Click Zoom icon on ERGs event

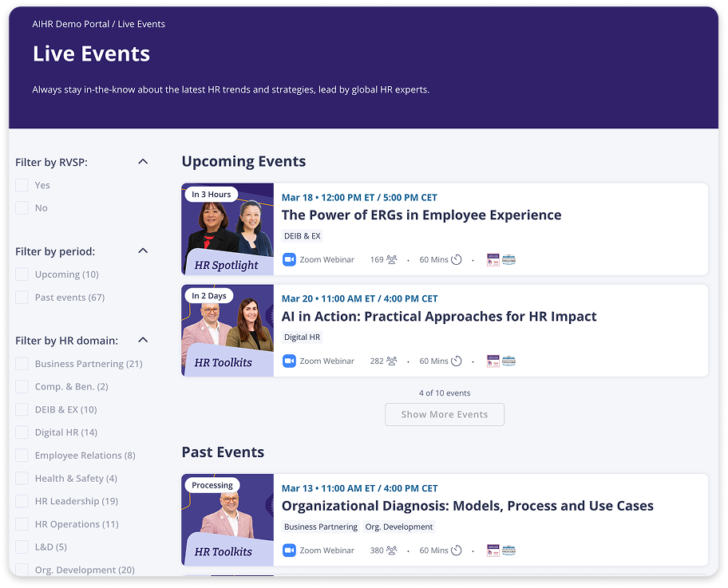[x=289, y=259]
